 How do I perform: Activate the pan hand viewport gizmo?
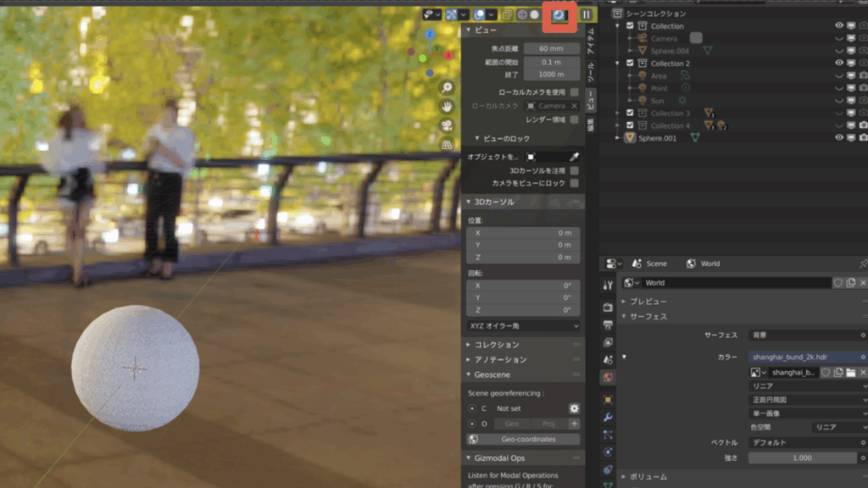click(446, 106)
